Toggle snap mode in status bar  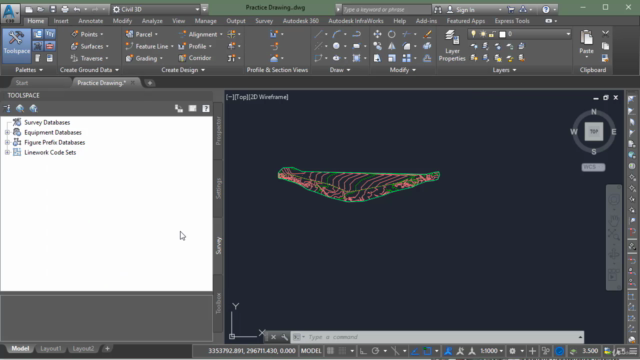[x=343, y=351]
